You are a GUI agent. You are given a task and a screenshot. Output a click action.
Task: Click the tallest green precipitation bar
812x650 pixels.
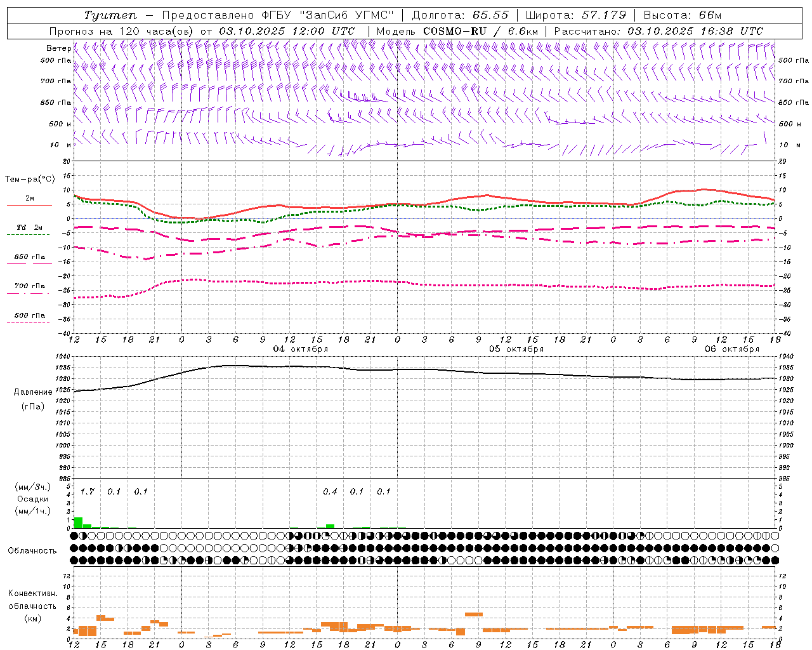tap(78, 522)
